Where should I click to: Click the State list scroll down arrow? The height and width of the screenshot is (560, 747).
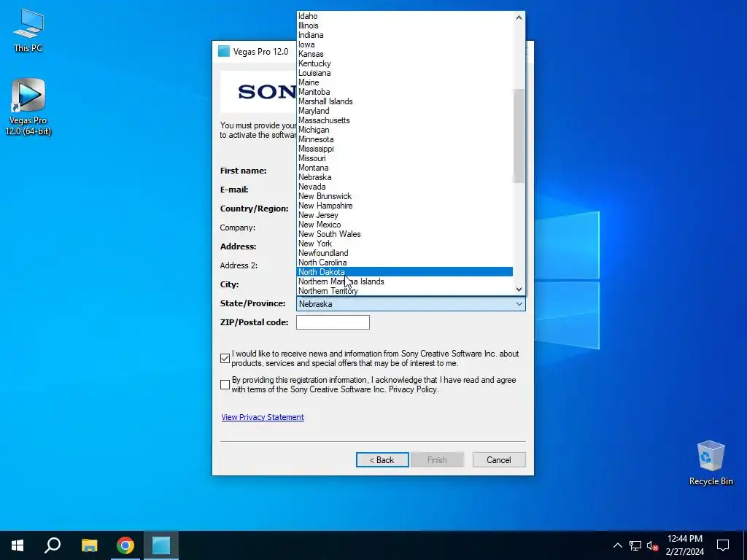[x=519, y=289]
